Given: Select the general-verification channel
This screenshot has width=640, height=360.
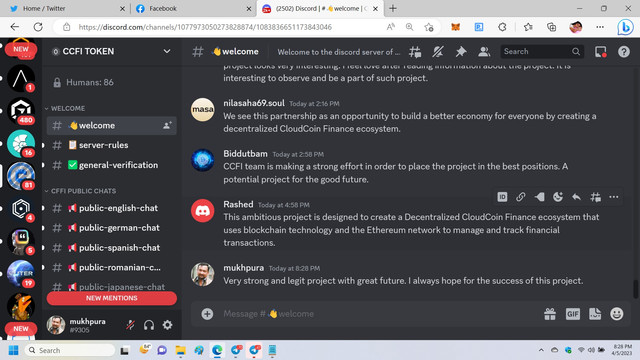Looking at the screenshot, I should 111,165.
